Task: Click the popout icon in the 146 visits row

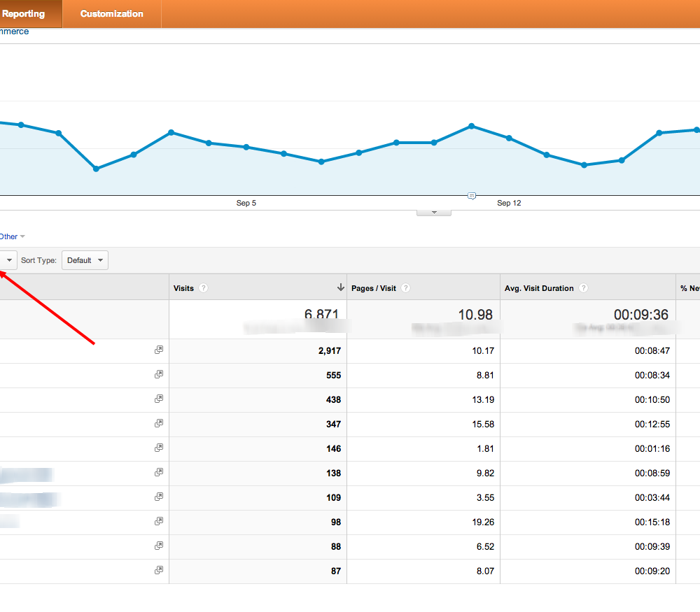Action: 159,448
